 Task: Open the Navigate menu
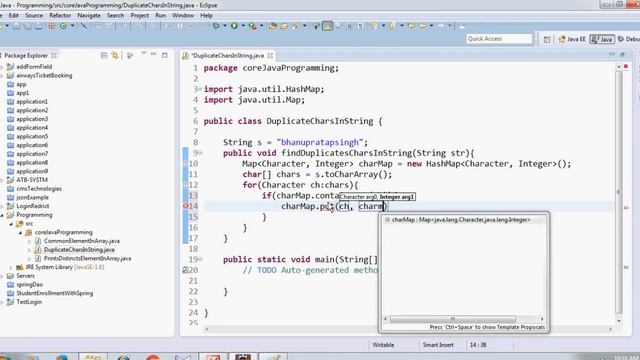pos(89,16)
